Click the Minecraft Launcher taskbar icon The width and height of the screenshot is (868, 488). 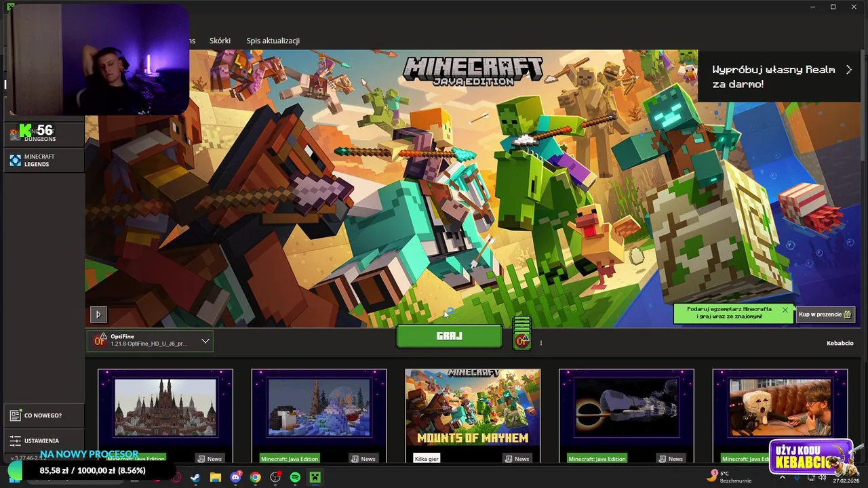click(x=315, y=477)
